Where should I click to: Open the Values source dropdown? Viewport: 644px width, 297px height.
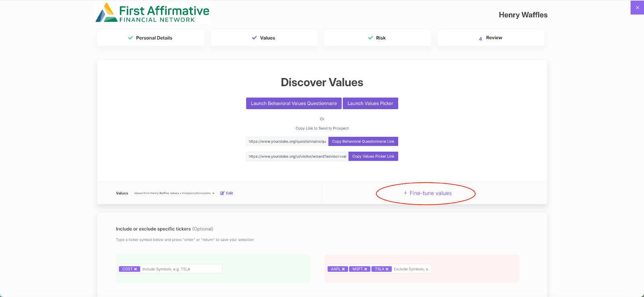click(174, 193)
